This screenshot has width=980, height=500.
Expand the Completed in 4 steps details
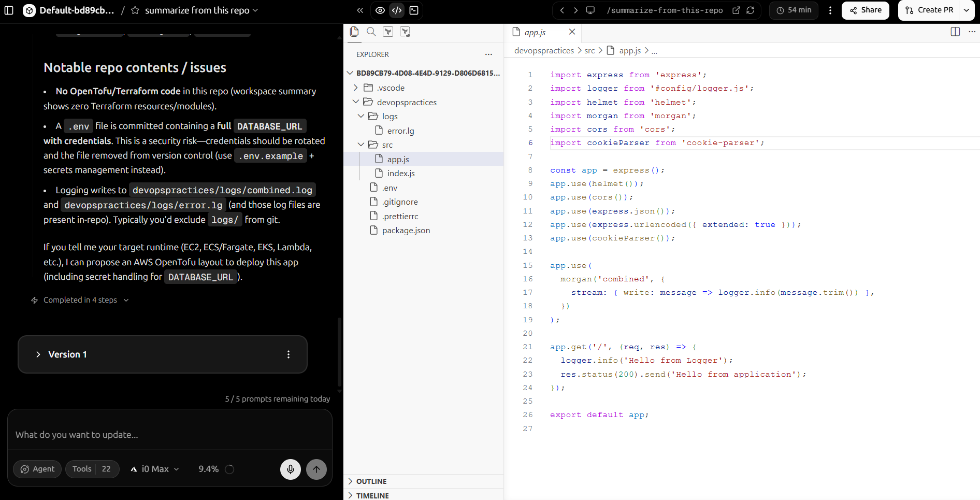[80, 300]
